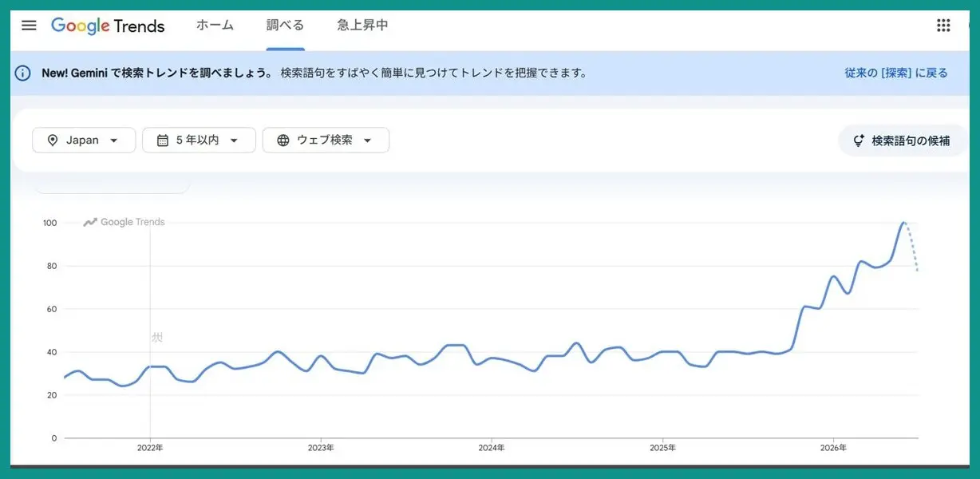This screenshot has width=980, height=479.
Task: Open the 5年以内 time range dropdown
Action: 199,140
